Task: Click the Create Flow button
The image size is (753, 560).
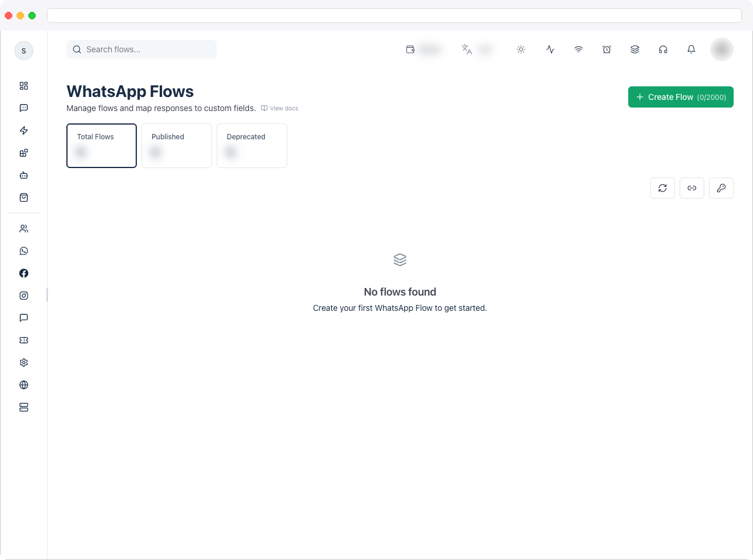Action: coord(681,97)
